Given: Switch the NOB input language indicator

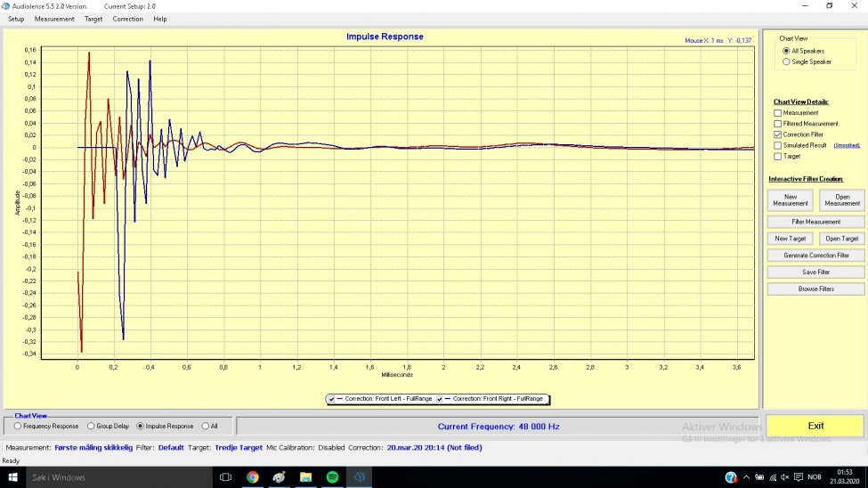Looking at the screenshot, I should pos(815,477).
